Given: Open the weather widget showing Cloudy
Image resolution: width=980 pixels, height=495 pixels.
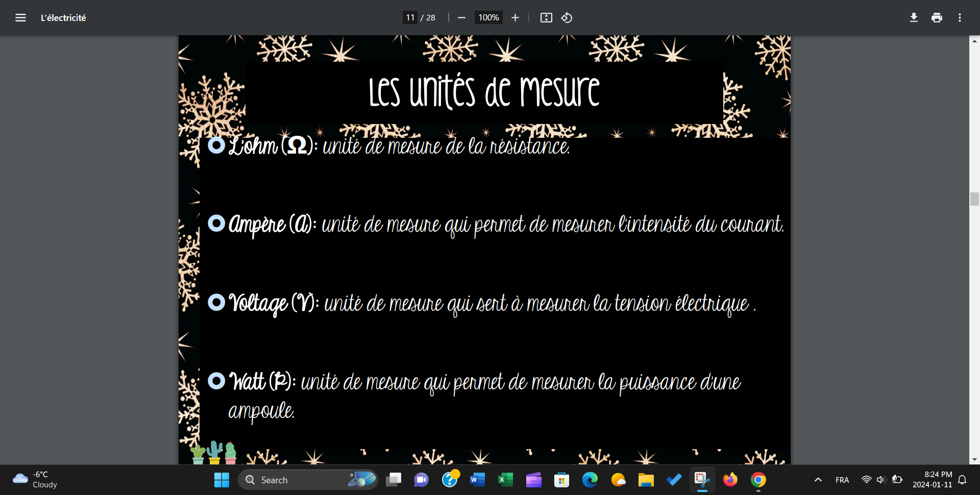Looking at the screenshot, I should point(35,480).
